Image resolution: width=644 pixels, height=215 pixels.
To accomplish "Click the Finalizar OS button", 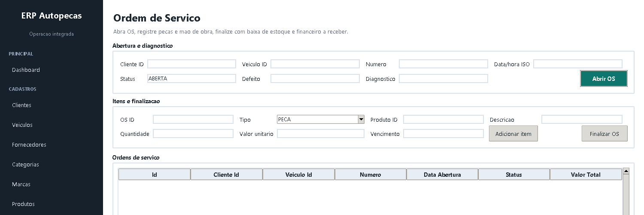I will (605, 134).
